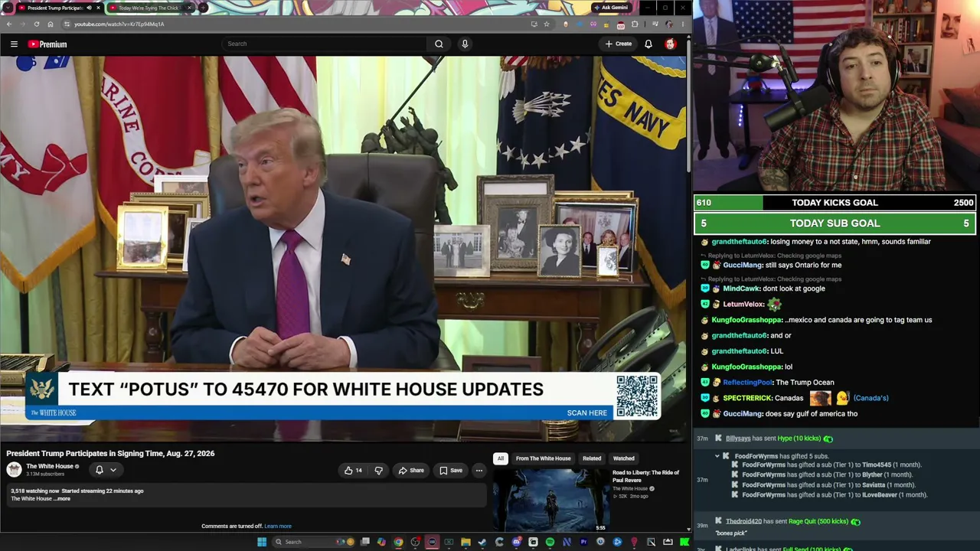Mute the President Trump tab audio icon

pos(89,8)
